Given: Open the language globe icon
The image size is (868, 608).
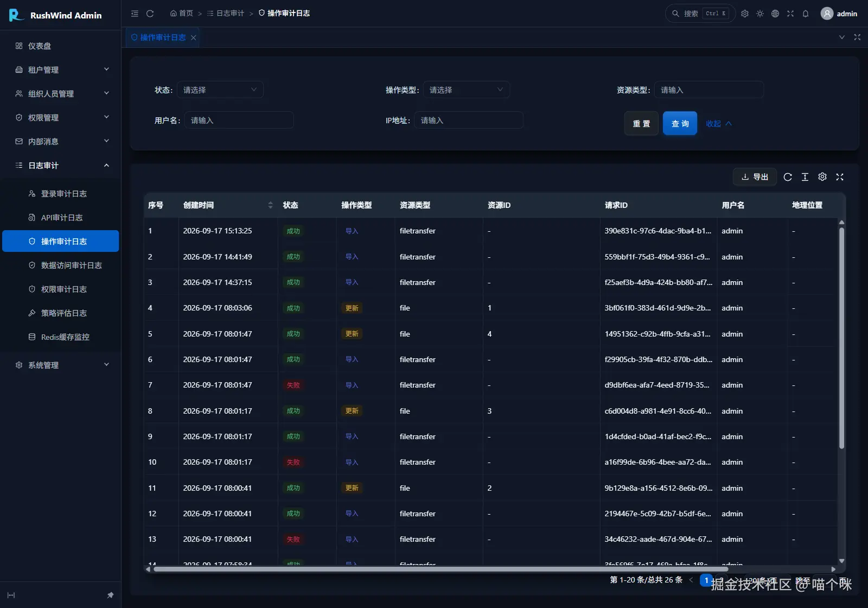Looking at the screenshot, I should (x=775, y=14).
